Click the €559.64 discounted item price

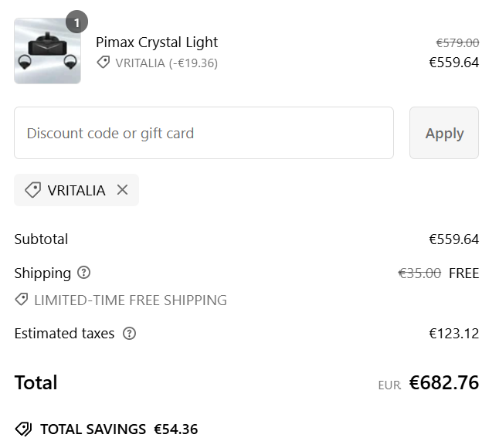coord(453,63)
